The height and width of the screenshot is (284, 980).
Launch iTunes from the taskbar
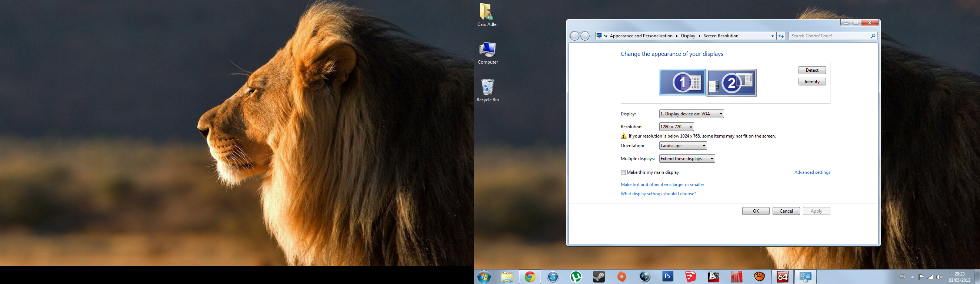coord(553,277)
